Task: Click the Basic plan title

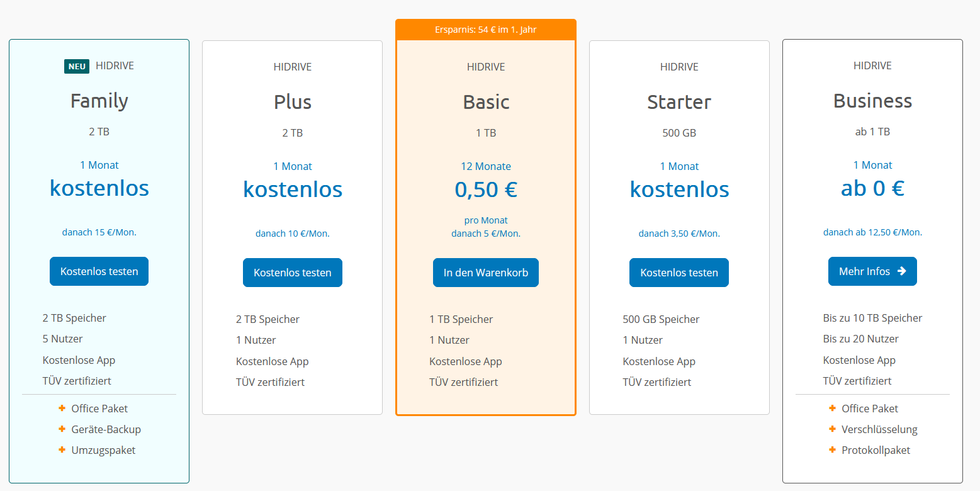Action: click(x=486, y=102)
